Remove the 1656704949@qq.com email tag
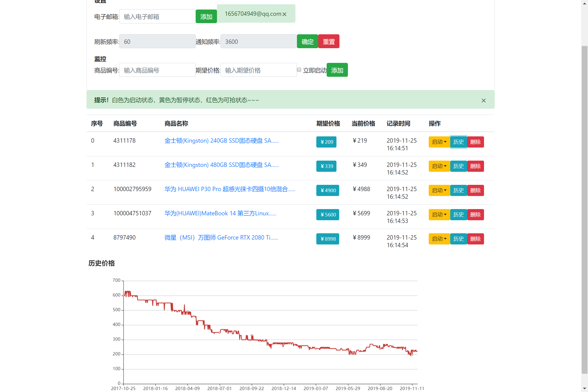 point(284,14)
